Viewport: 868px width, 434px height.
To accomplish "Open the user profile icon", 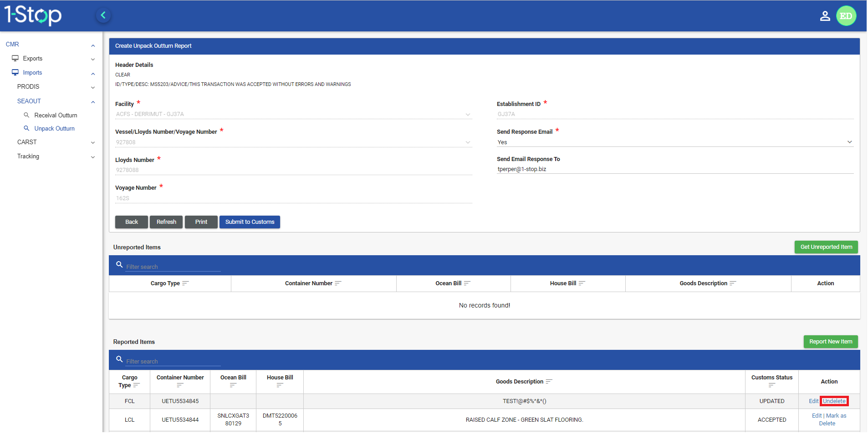I will (x=825, y=16).
